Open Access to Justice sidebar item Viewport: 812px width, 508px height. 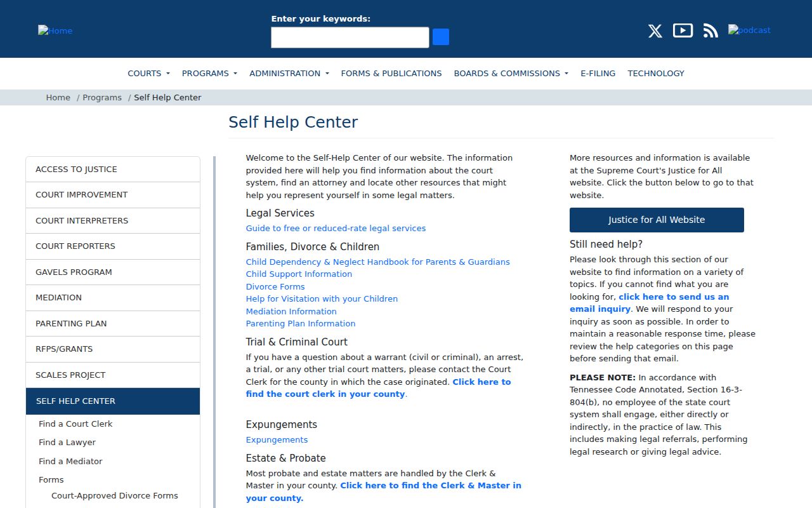tap(113, 170)
